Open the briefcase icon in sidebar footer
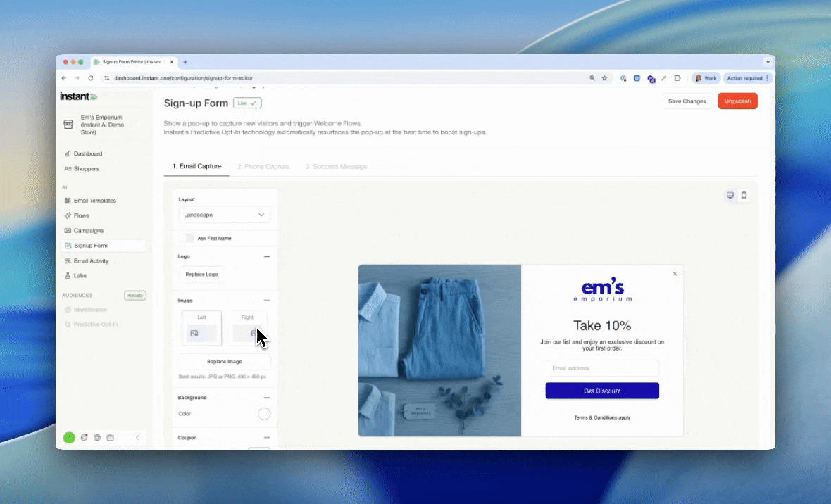Image resolution: width=831 pixels, height=504 pixels. pyautogui.click(x=111, y=437)
